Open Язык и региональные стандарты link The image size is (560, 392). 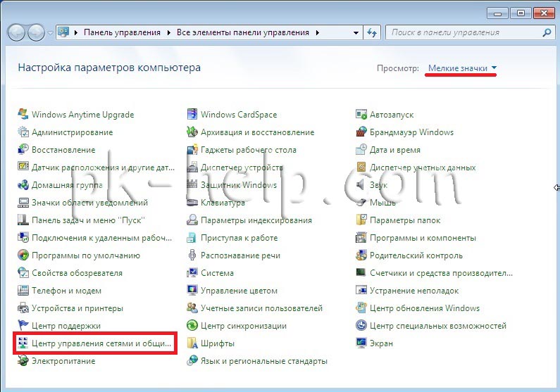(264, 361)
